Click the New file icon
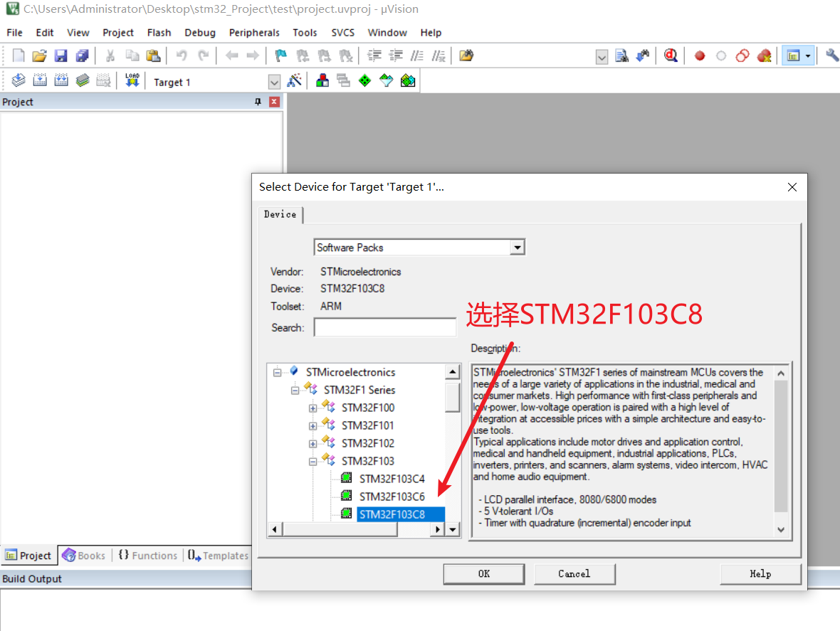The height and width of the screenshot is (631, 840). click(19, 55)
